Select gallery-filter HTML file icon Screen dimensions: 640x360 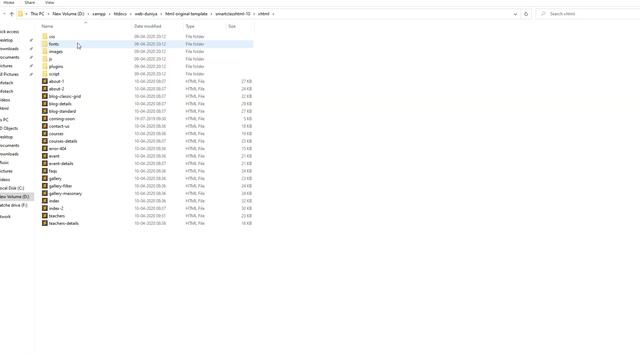45,186
